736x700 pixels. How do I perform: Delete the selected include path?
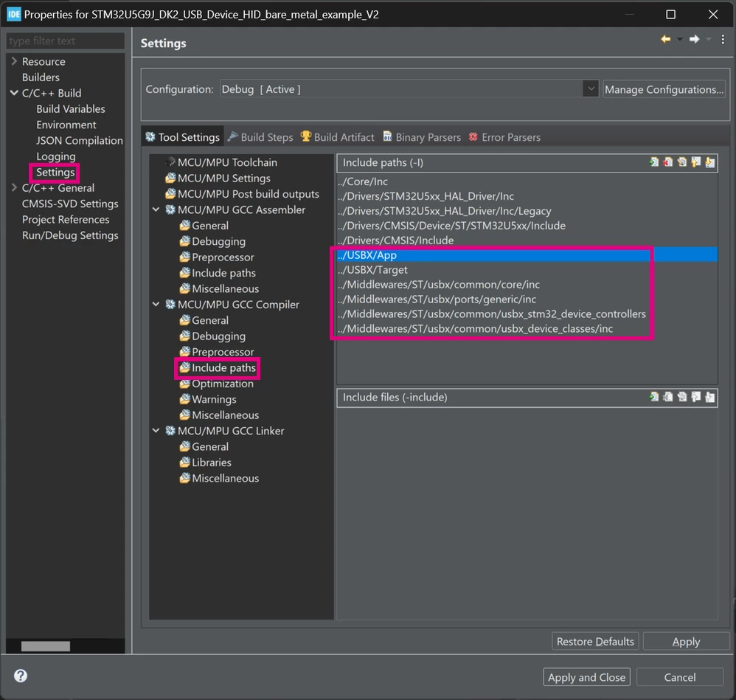pos(668,162)
